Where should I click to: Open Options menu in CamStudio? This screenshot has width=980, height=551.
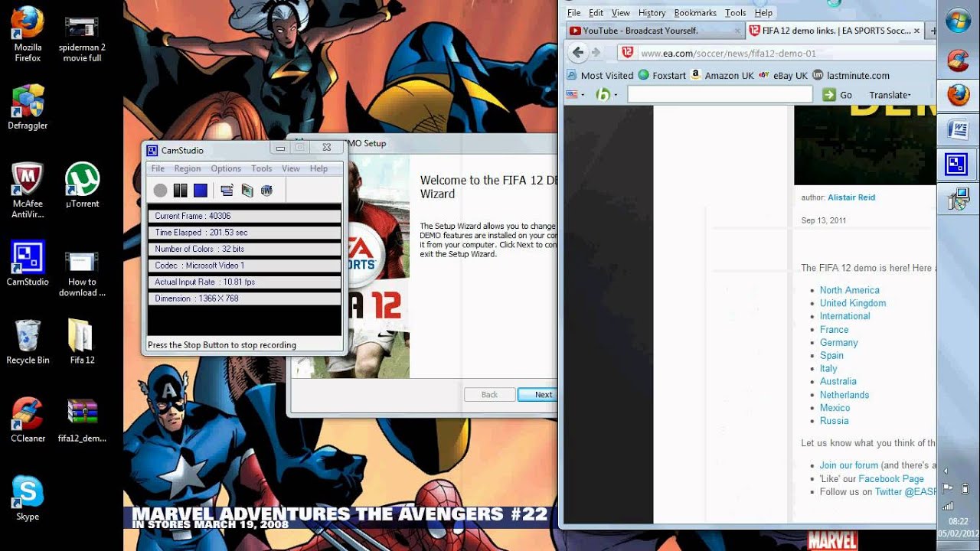point(226,168)
